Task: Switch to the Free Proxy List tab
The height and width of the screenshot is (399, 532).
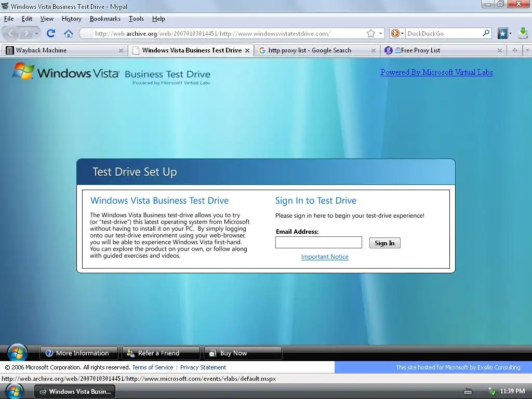Action: click(x=443, y=50)
